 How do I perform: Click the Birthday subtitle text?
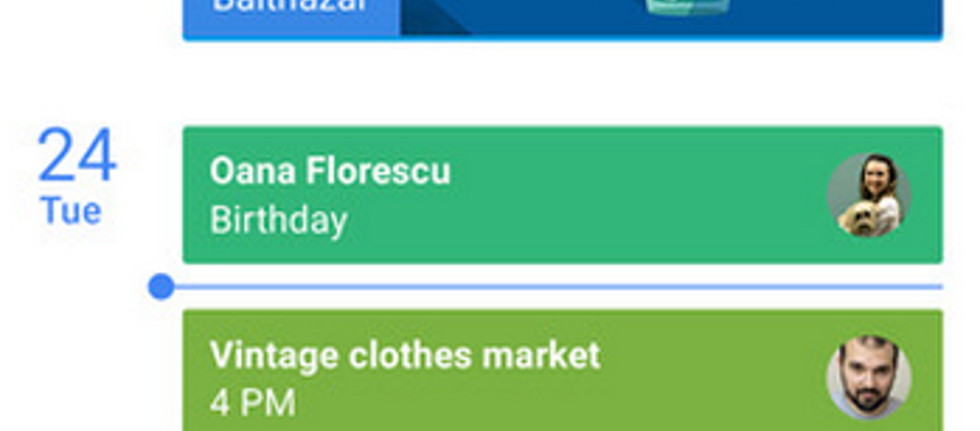278,220
